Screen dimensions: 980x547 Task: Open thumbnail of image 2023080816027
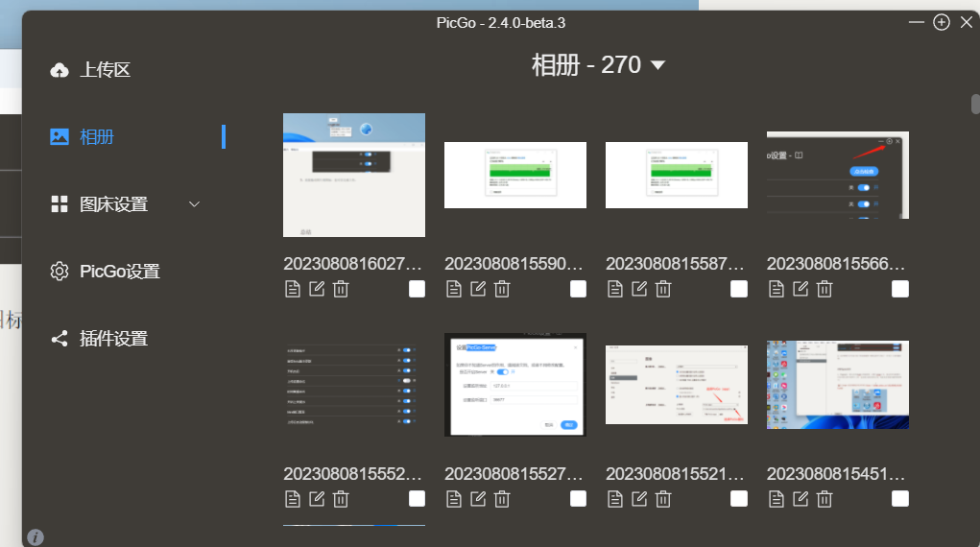point(354,175)
